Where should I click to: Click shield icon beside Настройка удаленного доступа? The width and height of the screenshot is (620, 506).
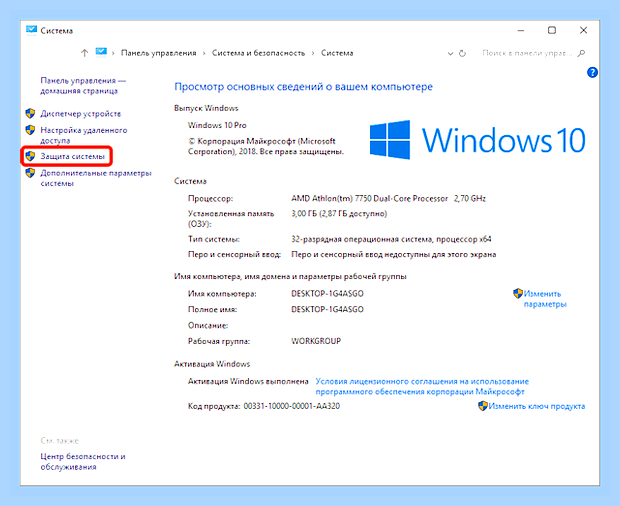coord(30,130)
